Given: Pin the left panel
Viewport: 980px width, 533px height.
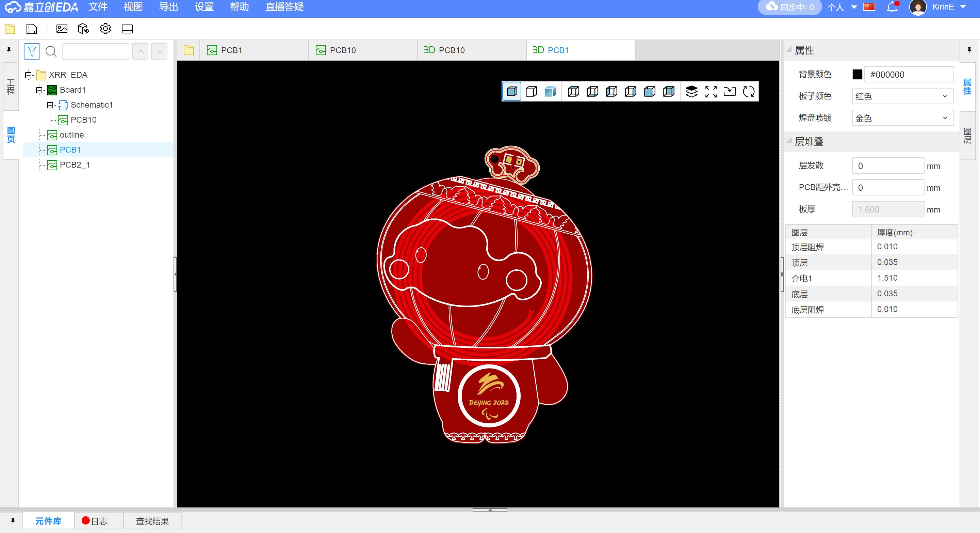Looking at the screenshot, I should (9, 50).
